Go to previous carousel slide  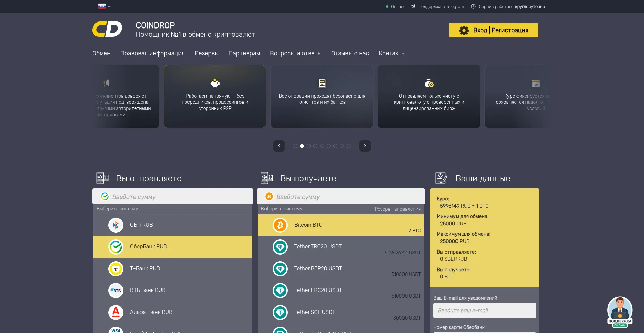(279, 146)
